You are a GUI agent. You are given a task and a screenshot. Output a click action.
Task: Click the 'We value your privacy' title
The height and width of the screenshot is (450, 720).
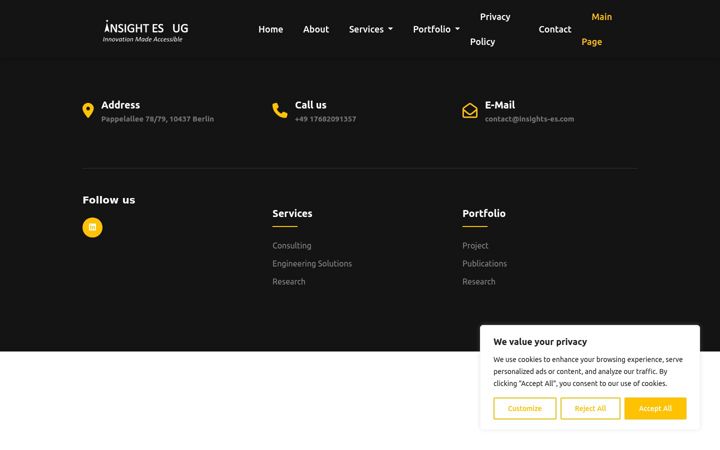tap(540, 342)
